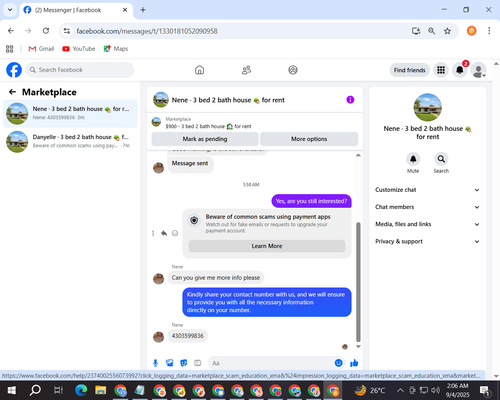The image size is (500, 400).
Task: Reload the page in Chrome
Action: coord(46,31)
